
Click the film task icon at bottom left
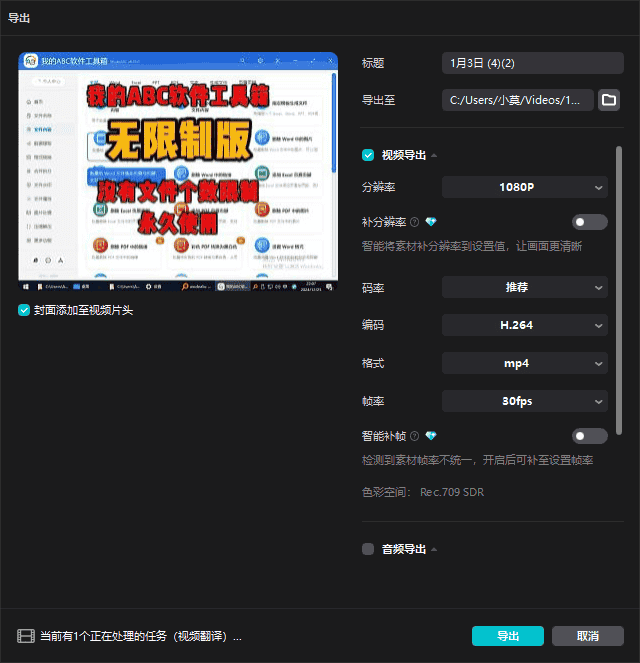click(x=25, y=636)
